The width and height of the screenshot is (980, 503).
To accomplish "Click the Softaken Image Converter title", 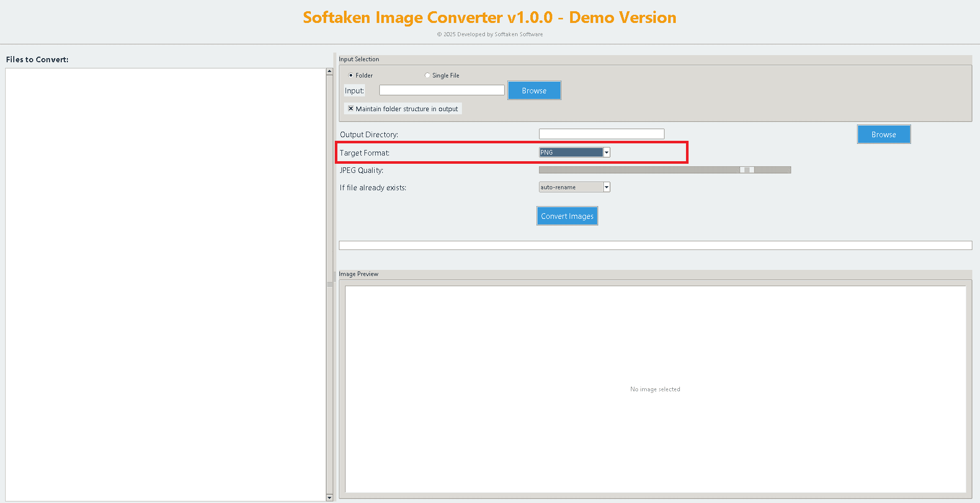I will pyautogui.click(x=489, y=17).
